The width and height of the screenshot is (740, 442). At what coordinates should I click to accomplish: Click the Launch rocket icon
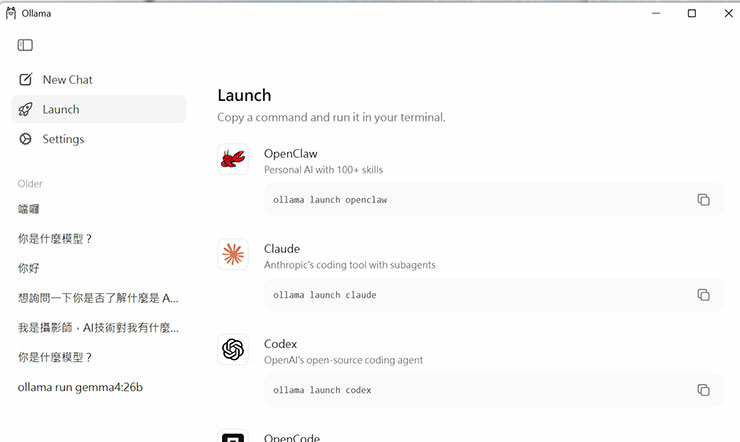click(x=25, y=109)
